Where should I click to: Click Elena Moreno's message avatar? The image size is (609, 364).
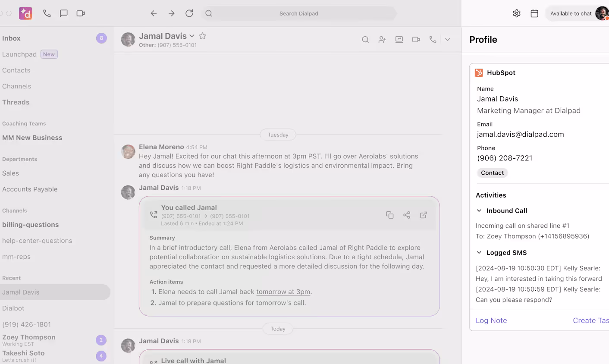128,151
